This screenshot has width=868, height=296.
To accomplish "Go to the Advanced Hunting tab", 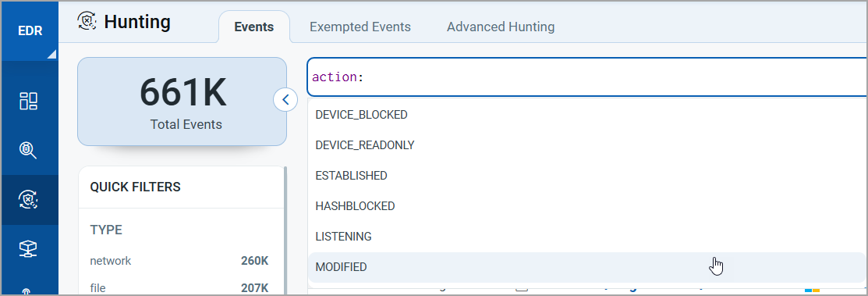I will (x=501, y=27).
